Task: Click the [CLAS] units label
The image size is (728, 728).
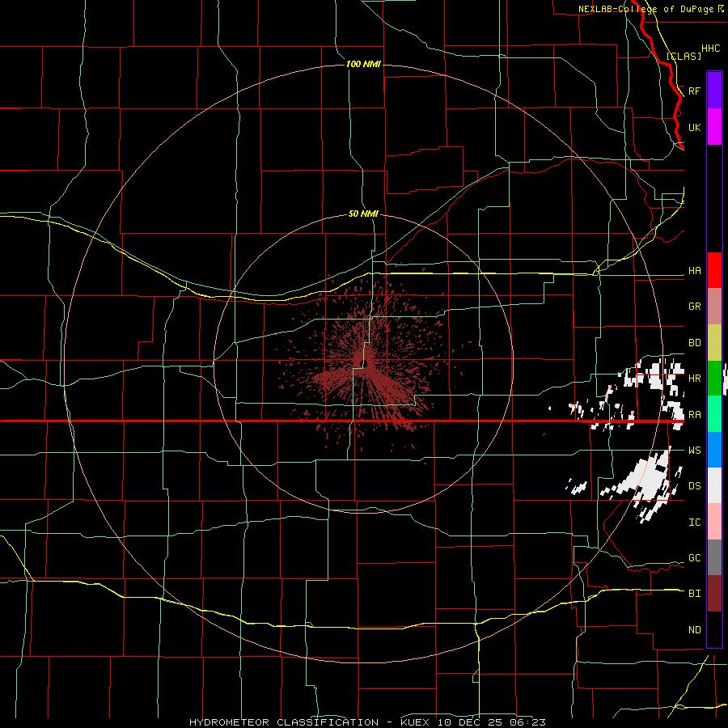Action: 684,56
